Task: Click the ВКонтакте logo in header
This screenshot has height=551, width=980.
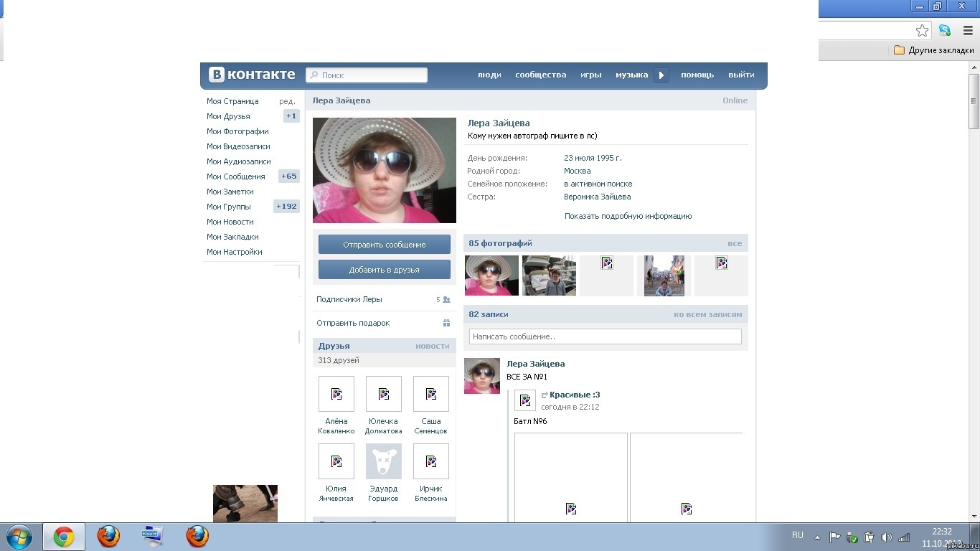Action: [x=252, y=75]
